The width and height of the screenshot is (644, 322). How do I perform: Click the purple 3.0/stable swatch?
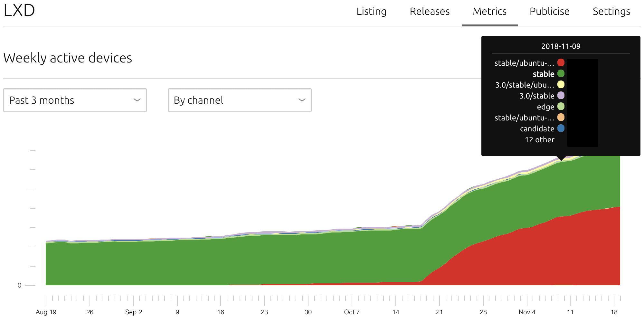(561, 95)
